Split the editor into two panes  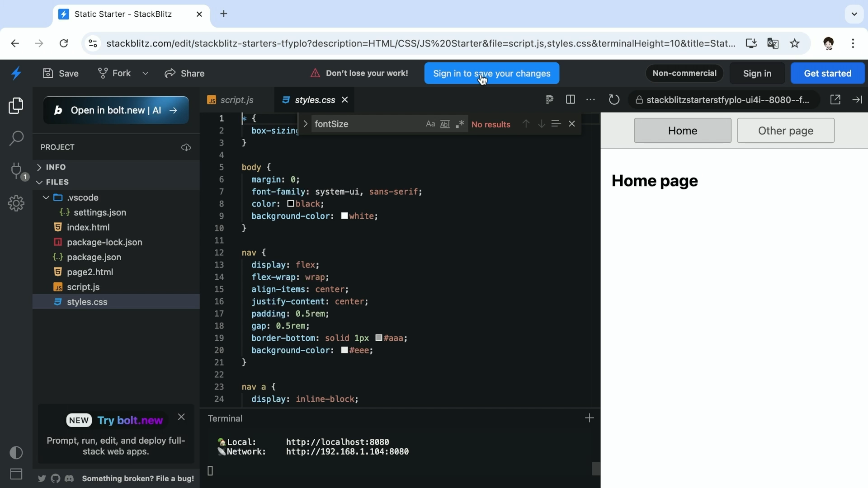(x=571, y=99)
